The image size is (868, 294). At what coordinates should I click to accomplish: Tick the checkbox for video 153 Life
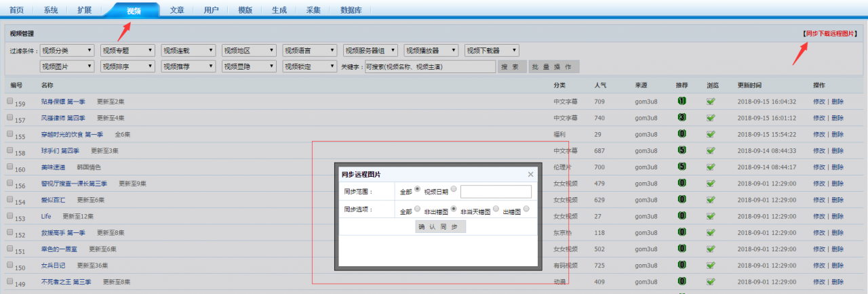click(10, 215)
